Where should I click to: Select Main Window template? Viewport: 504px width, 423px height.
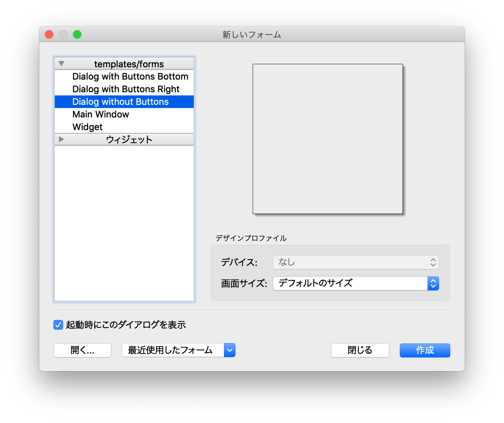point(124,114)
